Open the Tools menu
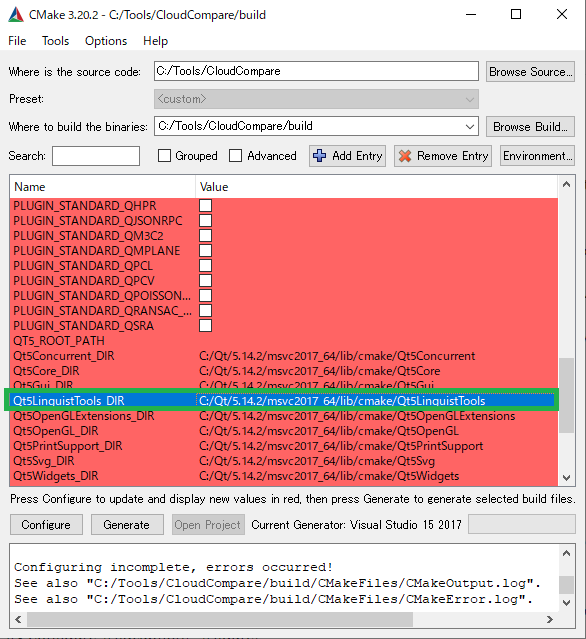This screenshot has width=586, height=639. [x=55, y=41]
